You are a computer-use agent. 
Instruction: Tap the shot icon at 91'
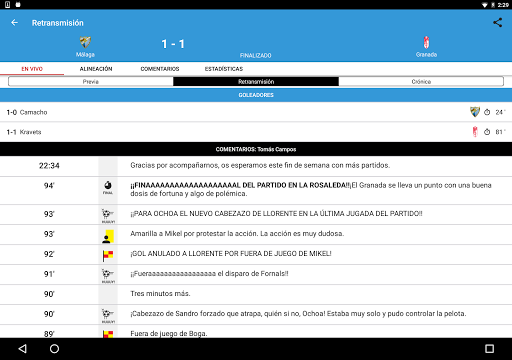108,276
